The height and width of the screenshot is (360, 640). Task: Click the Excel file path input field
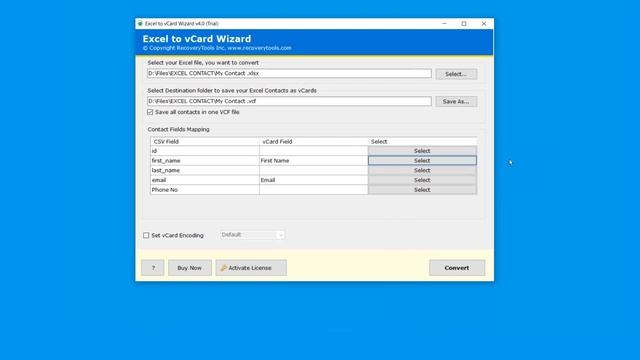[289, 73]
